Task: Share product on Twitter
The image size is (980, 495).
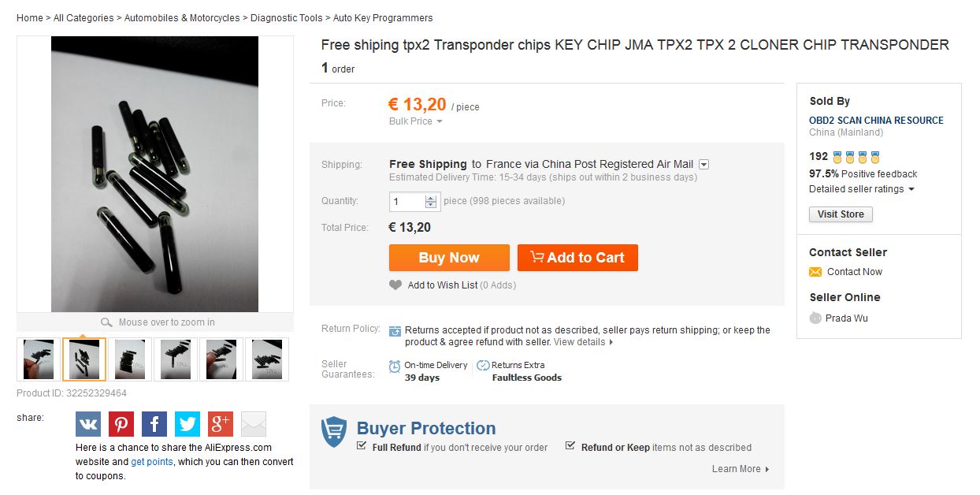Action: click(x=187, y=424)
